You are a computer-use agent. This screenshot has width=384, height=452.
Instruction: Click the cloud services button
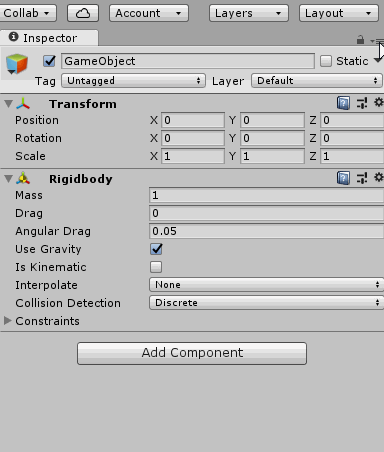(x=83, y=13)
